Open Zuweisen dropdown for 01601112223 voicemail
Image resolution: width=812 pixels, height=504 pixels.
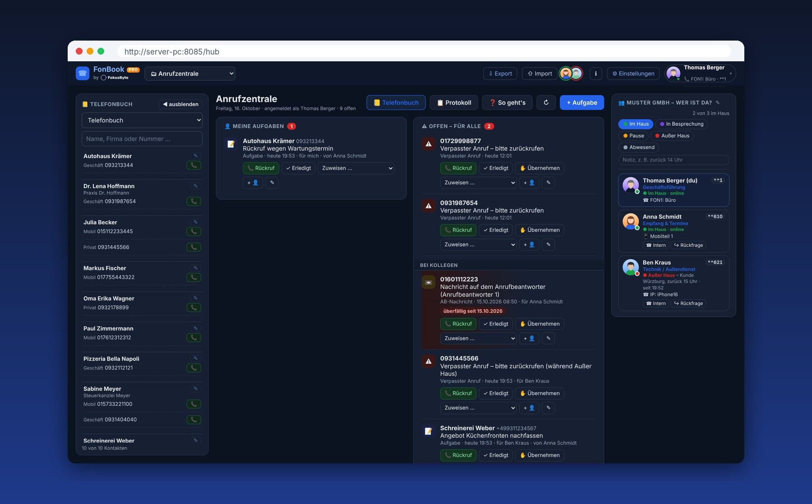point(478,338)
